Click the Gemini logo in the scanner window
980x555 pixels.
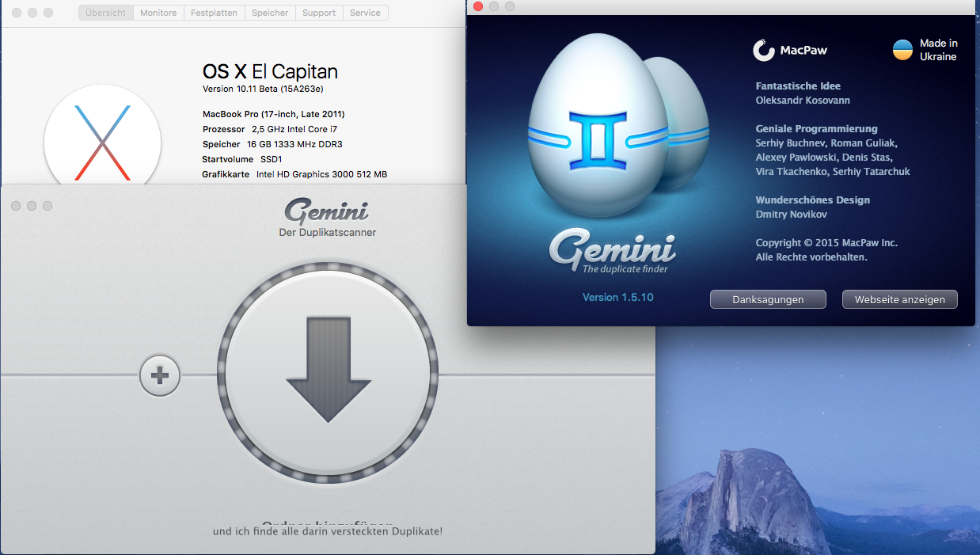pos(327,211)
